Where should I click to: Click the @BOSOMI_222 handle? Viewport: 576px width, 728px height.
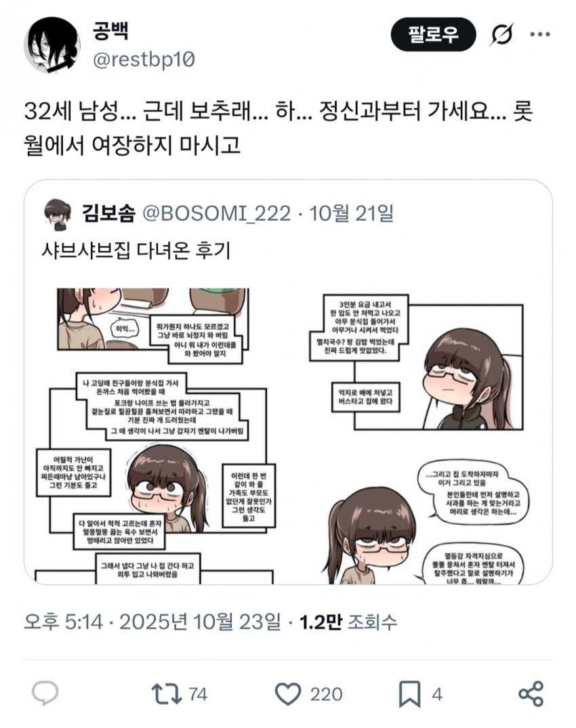pos(216,213)
